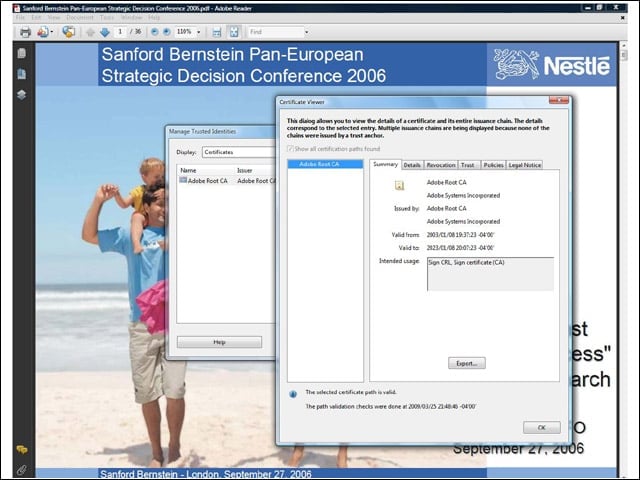
Task: Click the blue info icon near validity message
Action: pyautogui.click(x=293, y=394)
